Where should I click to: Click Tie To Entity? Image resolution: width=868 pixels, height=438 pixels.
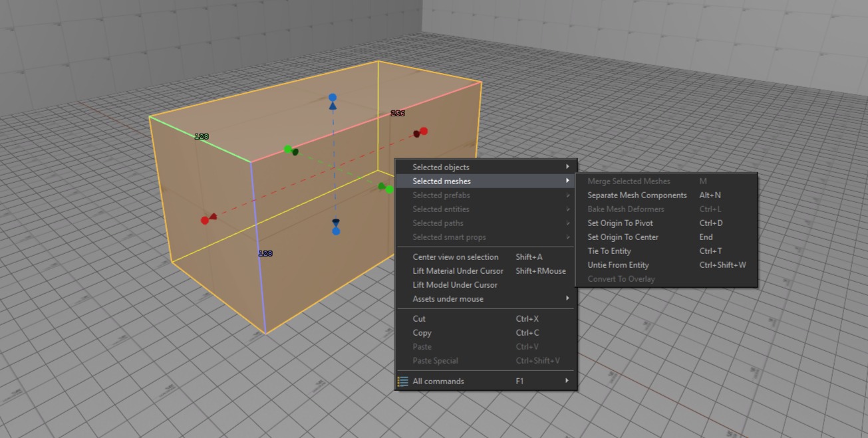click(x=609, y=251)
